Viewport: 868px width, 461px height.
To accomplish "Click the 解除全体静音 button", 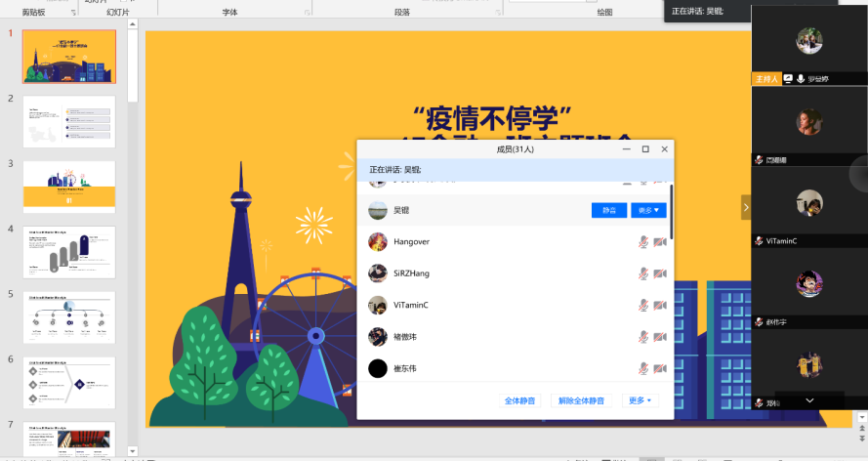I will [x=581, y=400].
